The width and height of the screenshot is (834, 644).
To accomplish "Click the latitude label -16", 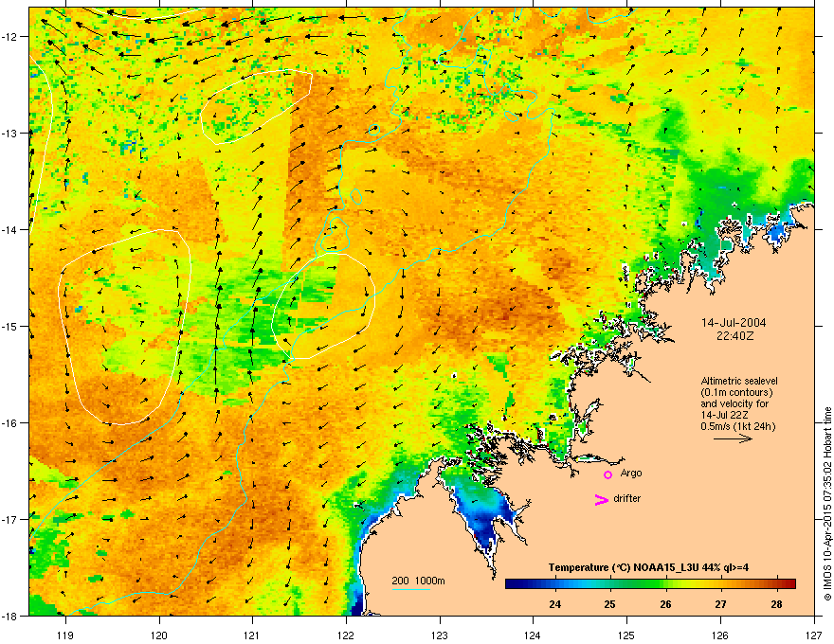I will [9, 423].
